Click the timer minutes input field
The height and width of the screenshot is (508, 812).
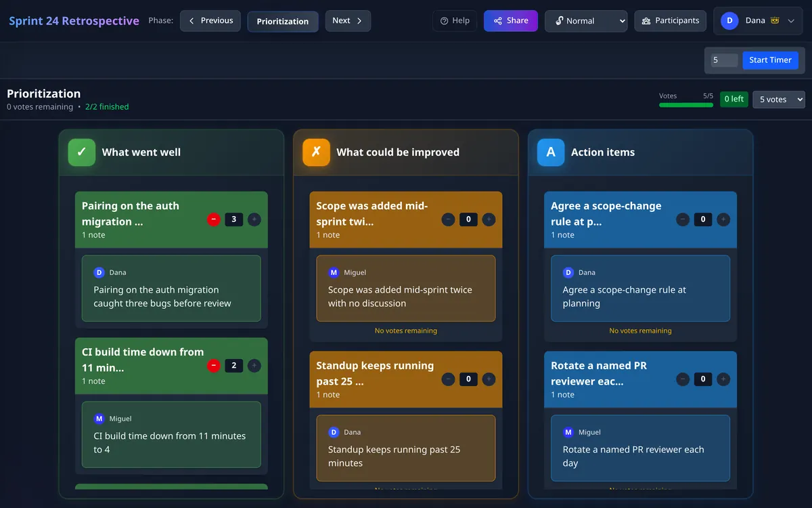click(724, 60)
